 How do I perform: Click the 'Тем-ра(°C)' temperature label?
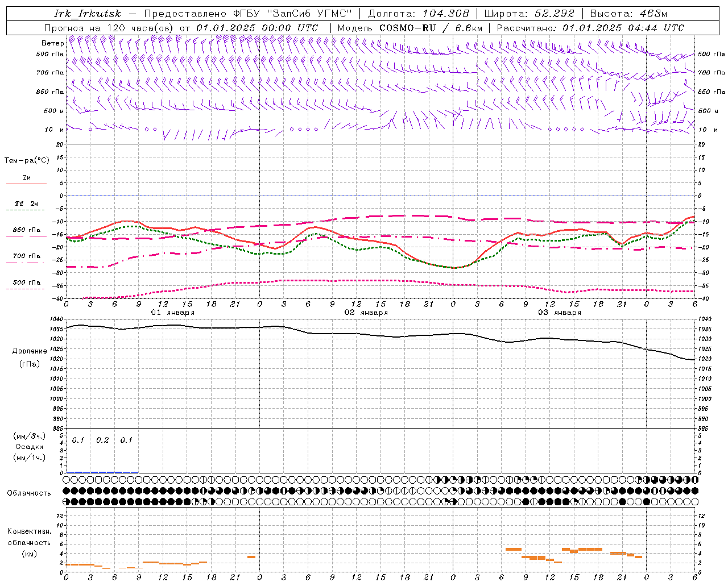[27, 161]
